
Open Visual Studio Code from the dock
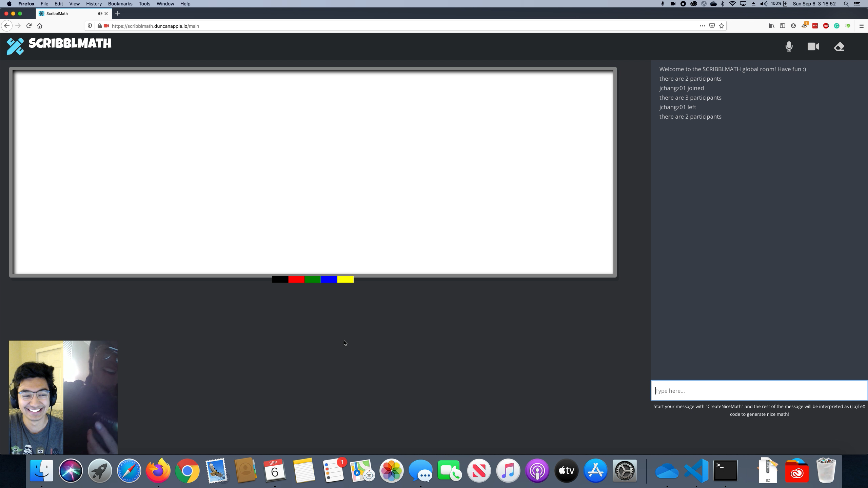pyautogui.click(x=696, y=470)
